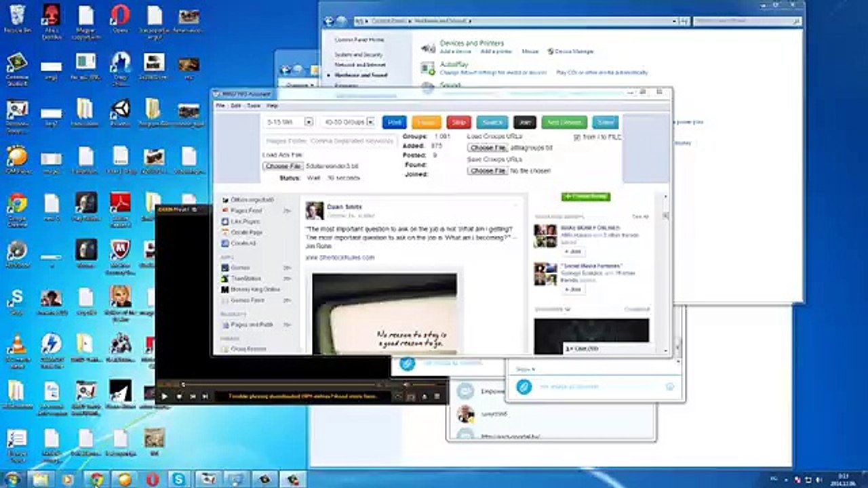Click the post author's profile picture
The height and width of the screenshot is (488, 868).
tap(314, 211)
